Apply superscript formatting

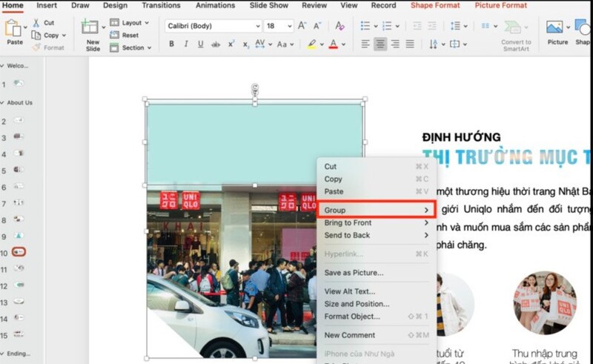pos(231,44)
